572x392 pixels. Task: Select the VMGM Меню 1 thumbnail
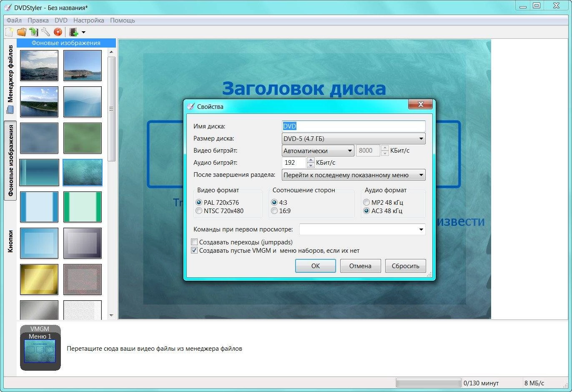pyautogui.click(x=40, y=348)
